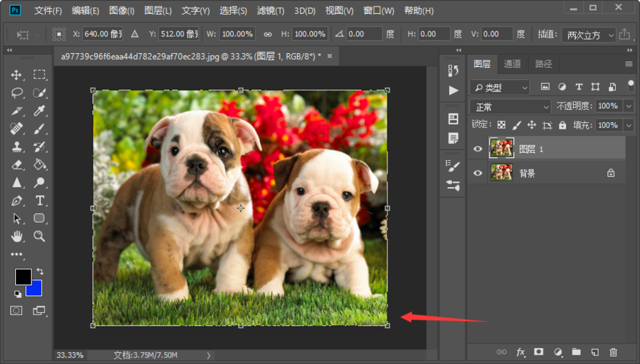This screenshot has height=364, width=640.
Task: Hide layer 图层 1 visibility eye
Action: point(478,149)
